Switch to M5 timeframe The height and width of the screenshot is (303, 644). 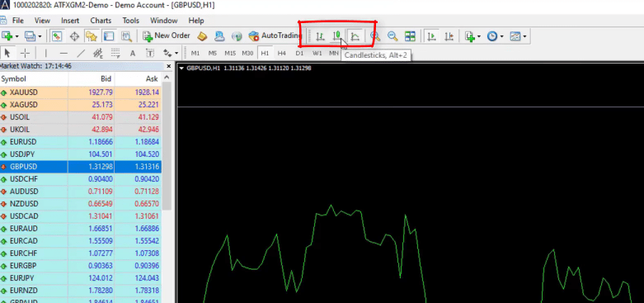tap(213, 53)
